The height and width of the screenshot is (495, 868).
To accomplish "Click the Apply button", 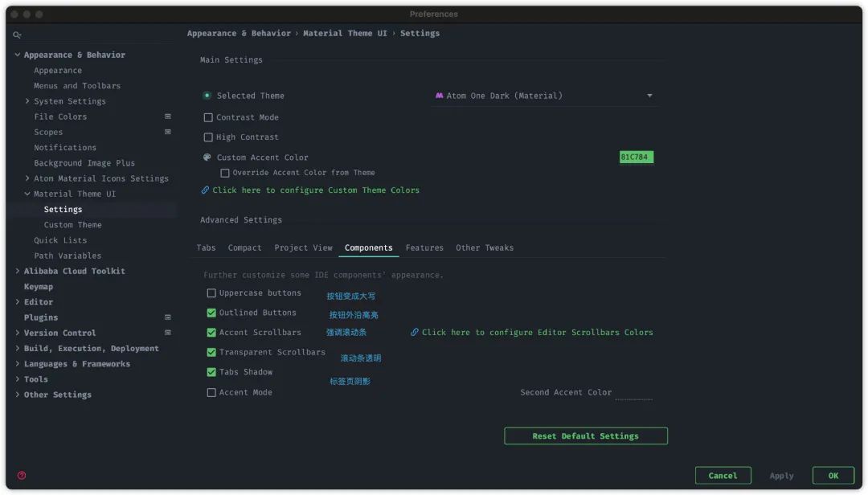I will click(x=782, y=476).
